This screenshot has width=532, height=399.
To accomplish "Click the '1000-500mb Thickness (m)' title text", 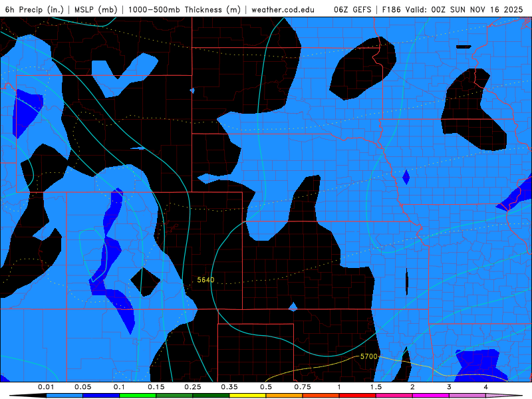I will pos(184,9).
